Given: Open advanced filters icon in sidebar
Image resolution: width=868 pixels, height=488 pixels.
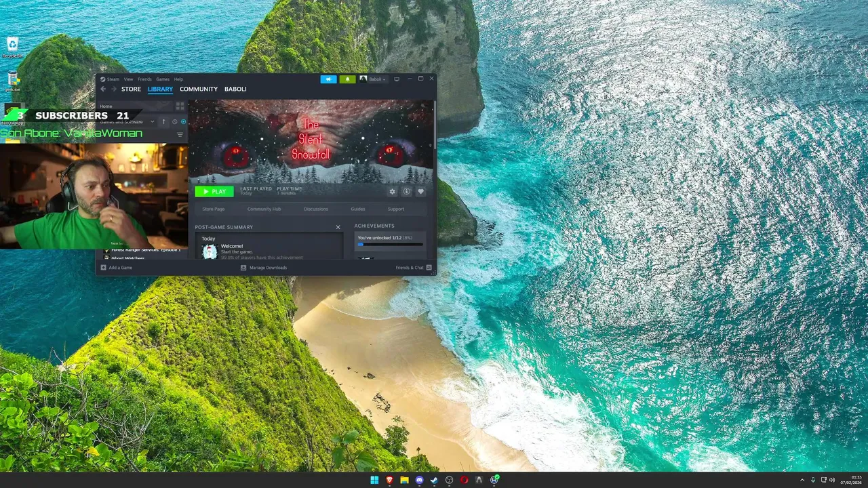Looking at the screenshot, I should 180,135.
